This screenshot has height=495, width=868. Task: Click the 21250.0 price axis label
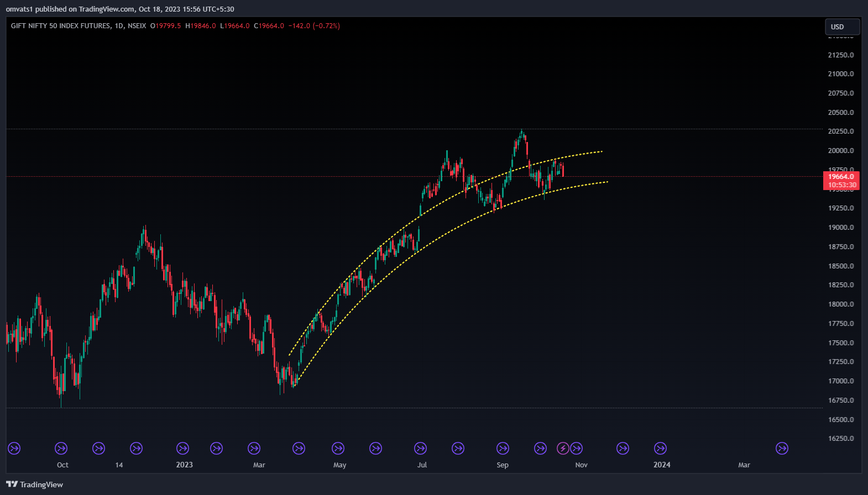point(840,55)
